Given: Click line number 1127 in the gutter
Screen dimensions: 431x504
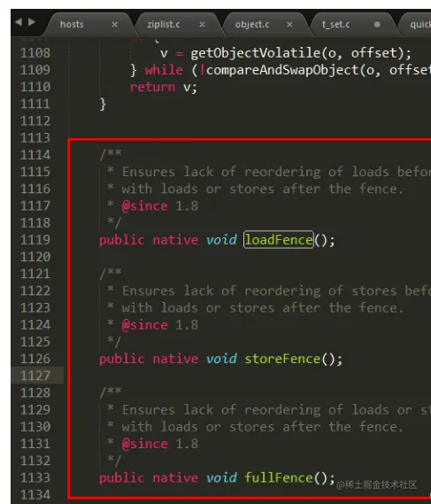Looking at the screenshot, I should 35,376.
